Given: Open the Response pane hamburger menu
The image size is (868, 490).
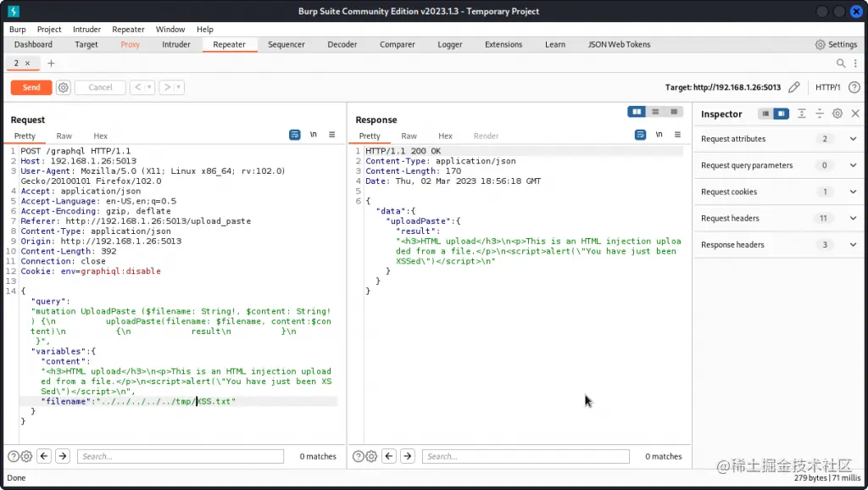Looking at the screenshot, I should coord(677,135).
